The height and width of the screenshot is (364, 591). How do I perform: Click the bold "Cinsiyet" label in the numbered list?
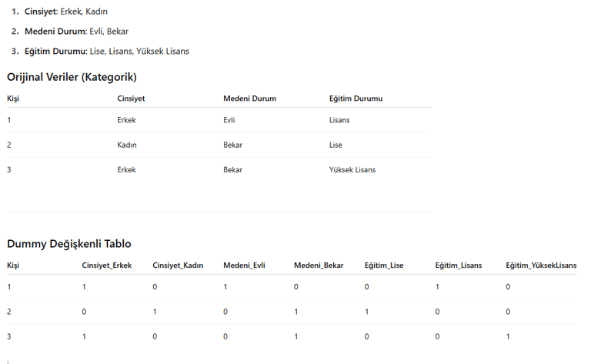pyautogui.click(x=41, y=12)
